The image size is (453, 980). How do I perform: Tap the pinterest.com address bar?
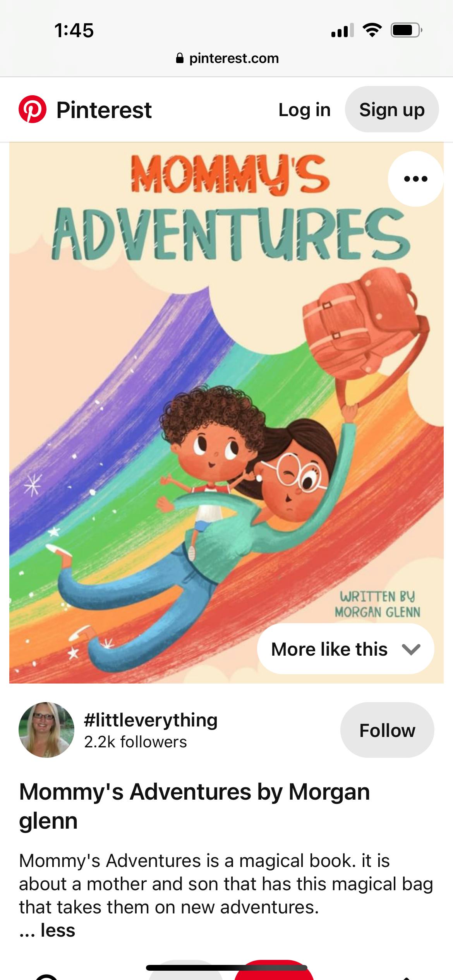pyautogui.click(x=227, y=58)
